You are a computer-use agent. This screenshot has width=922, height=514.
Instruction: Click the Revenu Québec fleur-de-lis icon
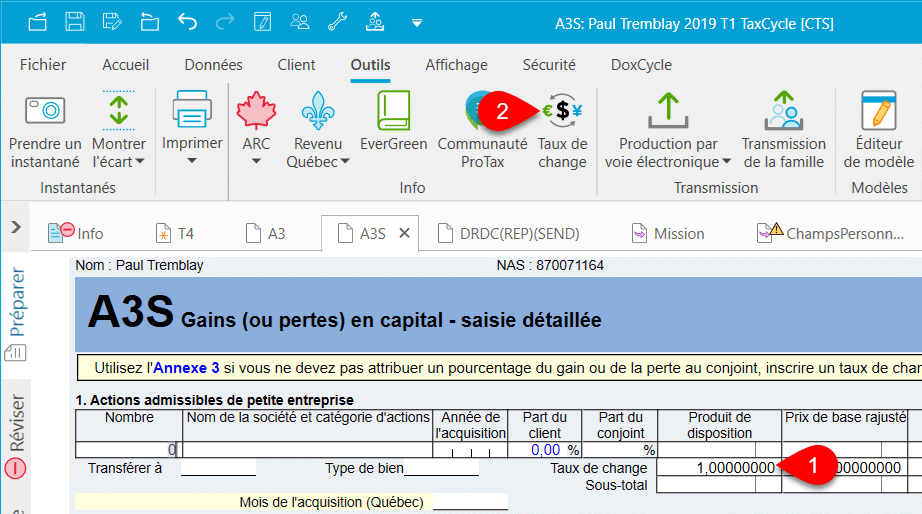tap(318, 110)
